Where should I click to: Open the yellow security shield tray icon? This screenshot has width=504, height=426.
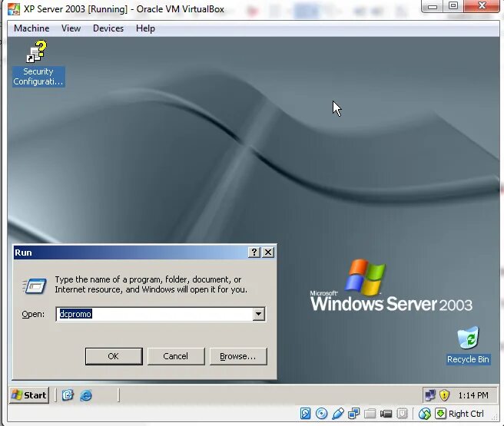coord(444,395)
